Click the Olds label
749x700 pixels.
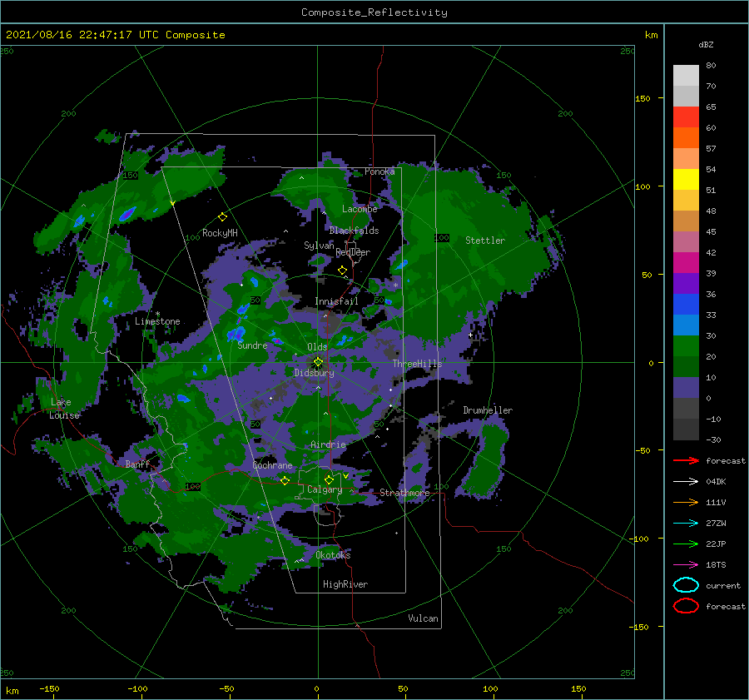click(317, 347)
